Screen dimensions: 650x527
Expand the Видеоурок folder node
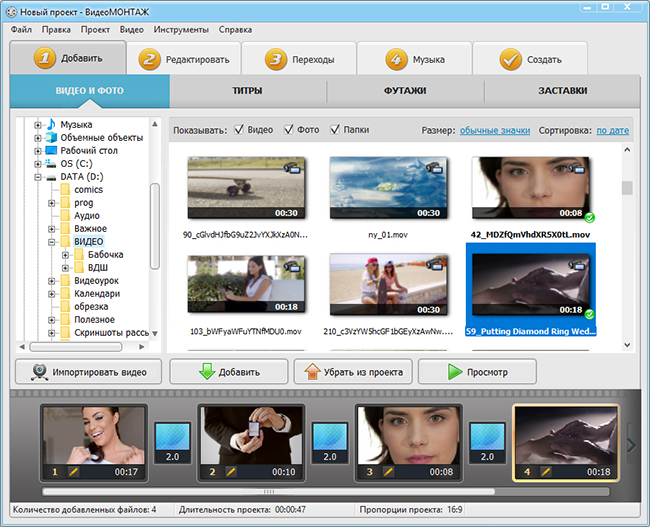[52, 281]
